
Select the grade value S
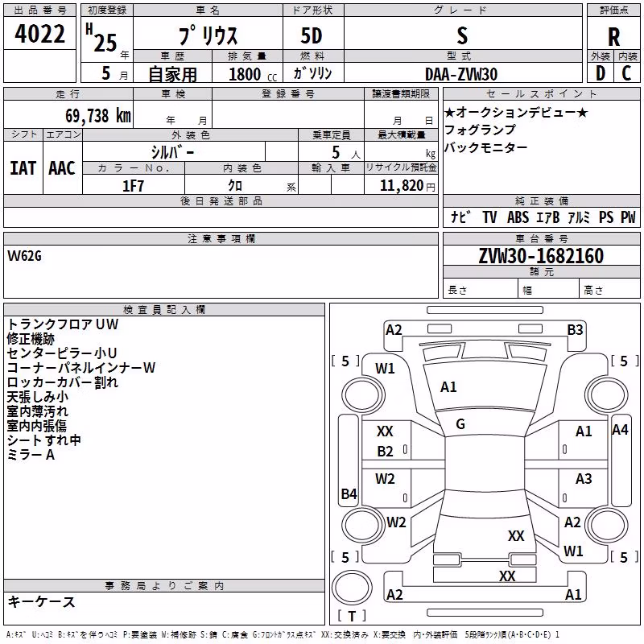pyautogui.click(x=462, y=35)
